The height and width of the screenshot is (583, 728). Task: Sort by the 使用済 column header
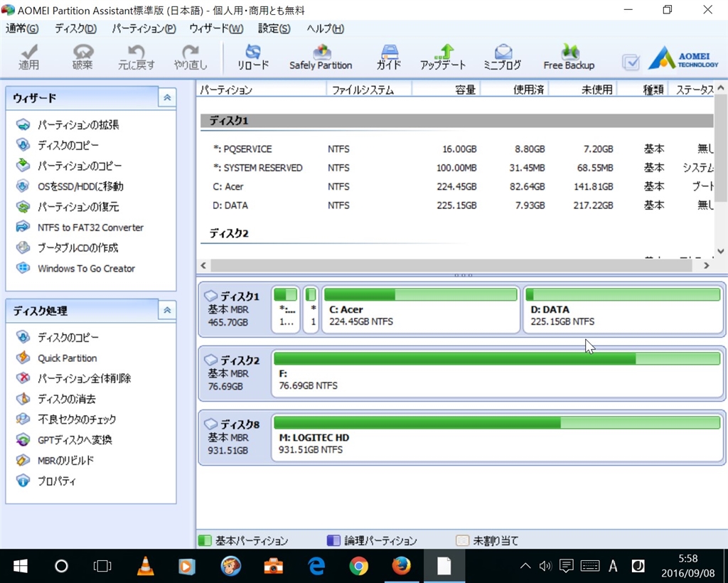click(515, 90)
